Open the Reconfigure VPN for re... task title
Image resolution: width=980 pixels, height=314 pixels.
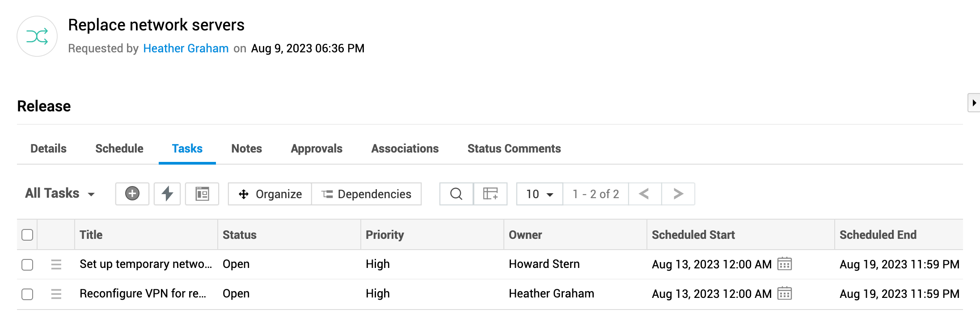tap(143, 293)
